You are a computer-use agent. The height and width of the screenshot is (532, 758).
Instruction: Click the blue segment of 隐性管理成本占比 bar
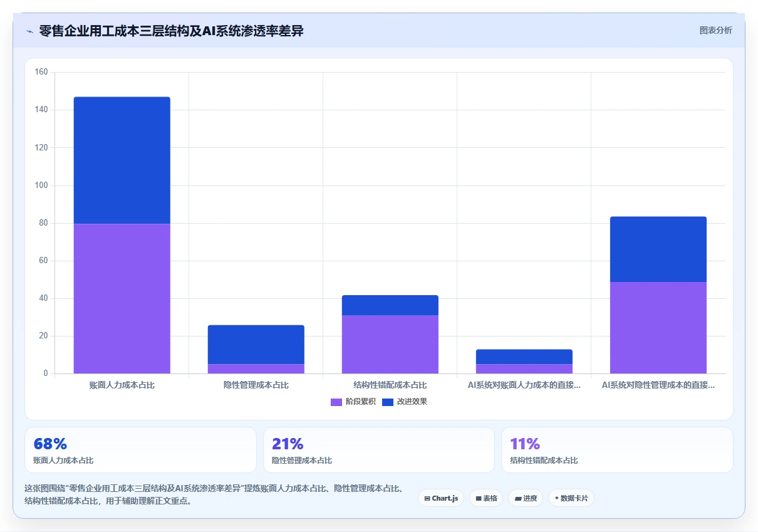(x=256, y=345)
